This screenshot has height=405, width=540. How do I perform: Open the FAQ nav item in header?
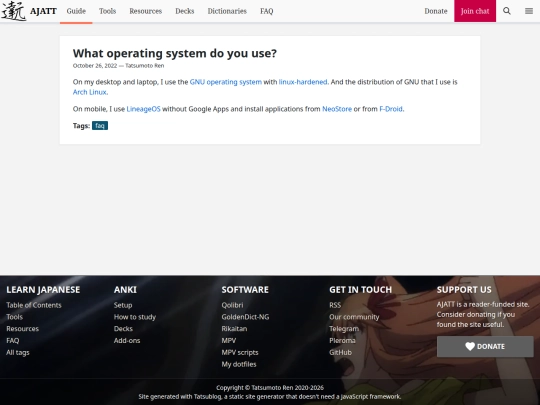267,11
